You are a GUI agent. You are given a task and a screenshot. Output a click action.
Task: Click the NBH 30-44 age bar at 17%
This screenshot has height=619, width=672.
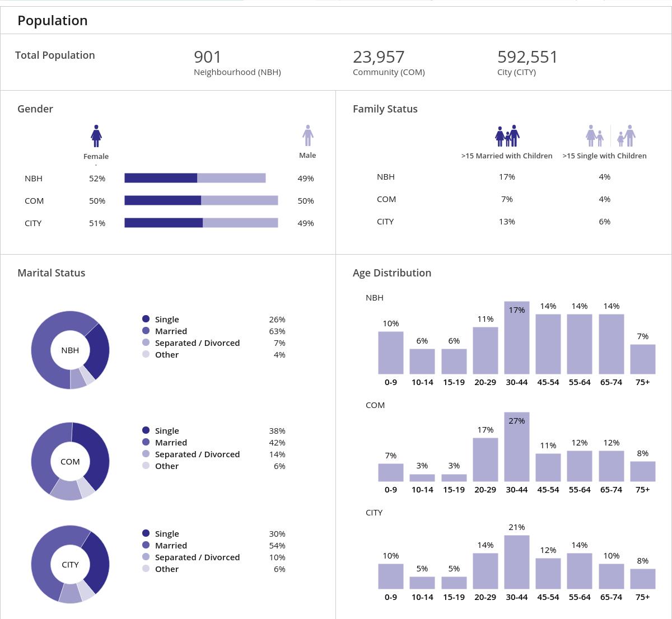517,337
